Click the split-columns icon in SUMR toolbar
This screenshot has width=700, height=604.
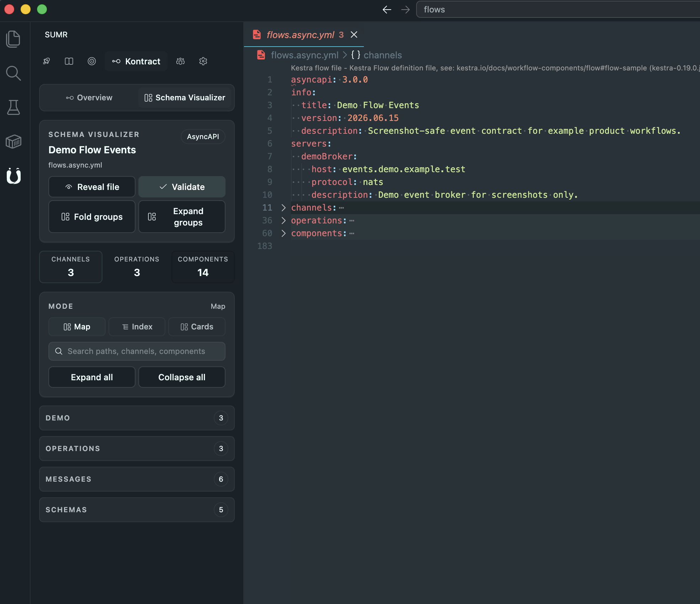[x=69, y=61]
